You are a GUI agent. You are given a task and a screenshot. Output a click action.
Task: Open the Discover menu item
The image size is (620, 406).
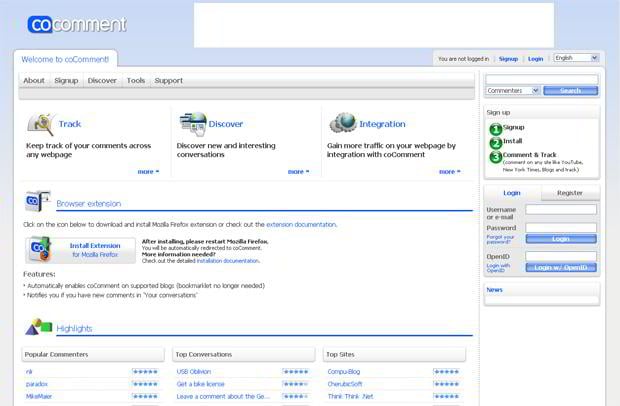tap(102, 81)
